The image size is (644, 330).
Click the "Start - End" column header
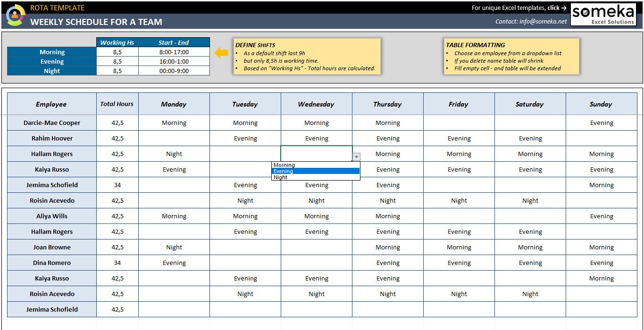pos(174,42)
